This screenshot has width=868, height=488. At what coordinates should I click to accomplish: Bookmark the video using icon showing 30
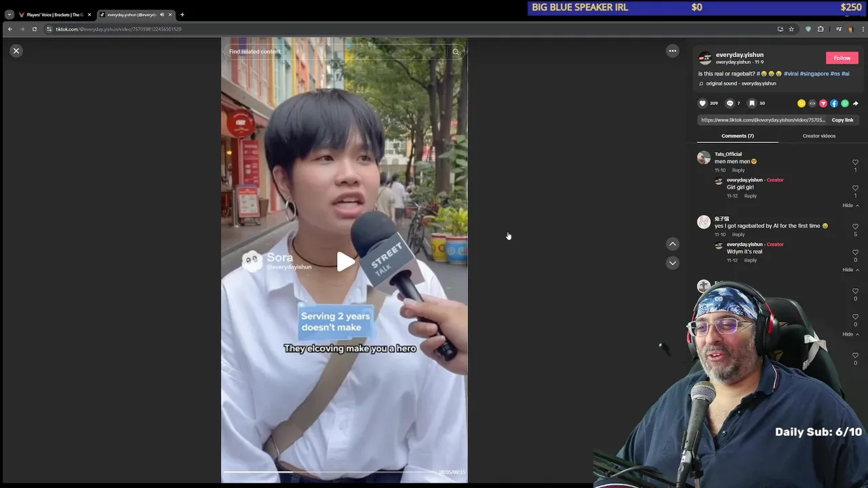pos(751,103)
